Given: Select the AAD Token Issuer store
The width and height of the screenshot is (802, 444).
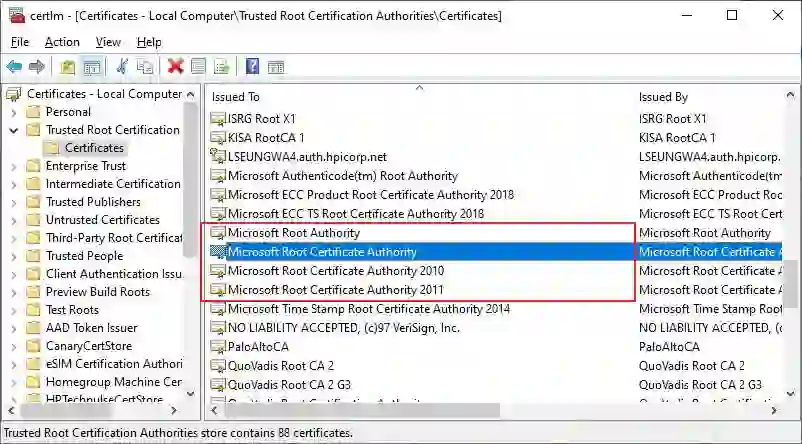Looking at the screenshot, I should [x=92, y=328].
